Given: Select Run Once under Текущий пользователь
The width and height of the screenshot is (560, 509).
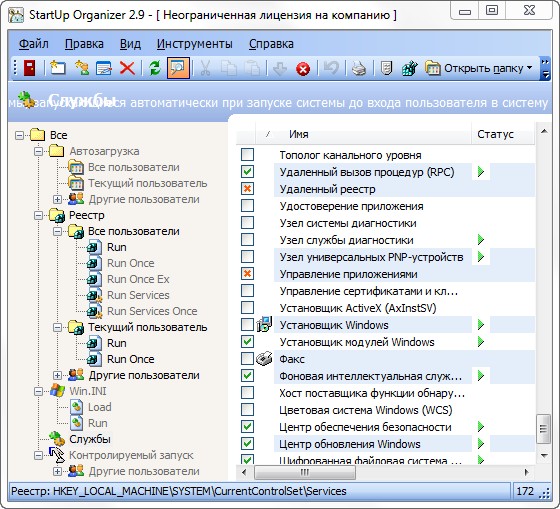Looking at the screenshot, I should 131,359.
